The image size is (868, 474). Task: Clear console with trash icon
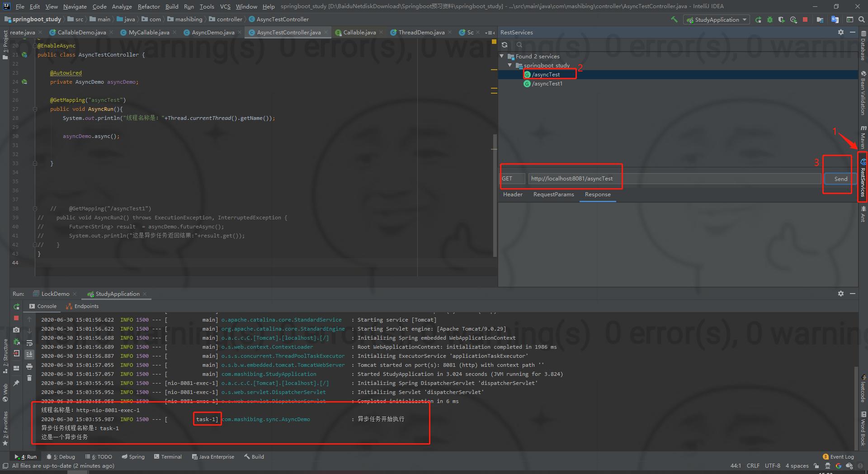29,378
